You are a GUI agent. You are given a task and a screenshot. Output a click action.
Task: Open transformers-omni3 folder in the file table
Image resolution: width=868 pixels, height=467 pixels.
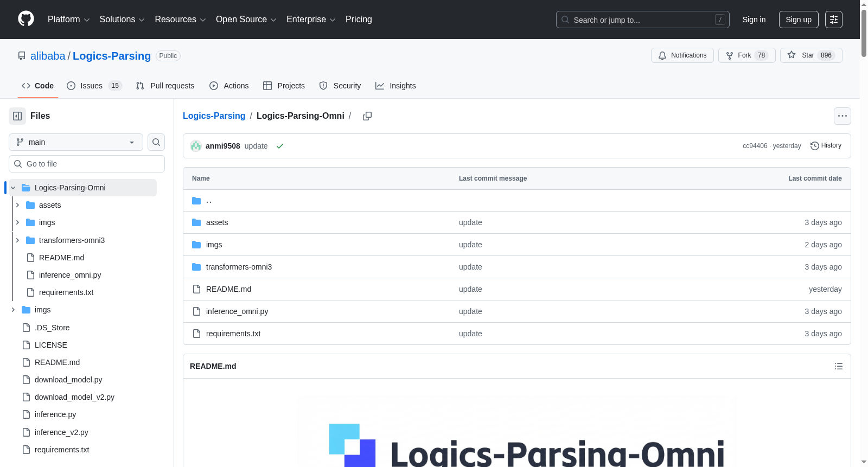coord(239,267)
